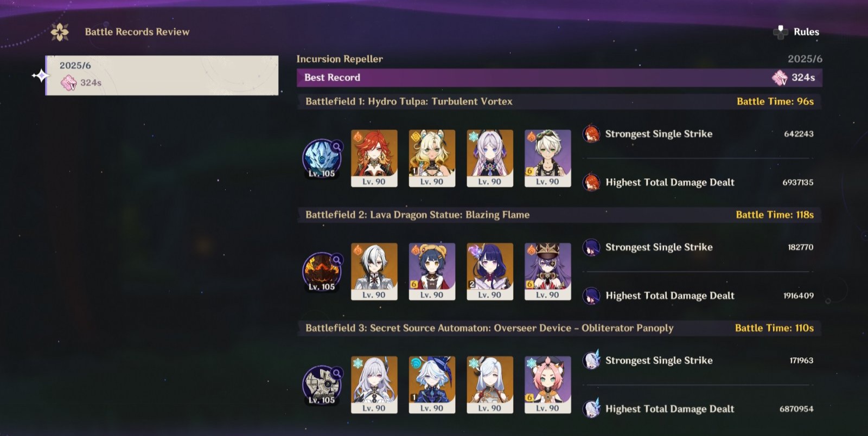Click the Best Record medal icon beside 324s

click(x=780, y=78)
